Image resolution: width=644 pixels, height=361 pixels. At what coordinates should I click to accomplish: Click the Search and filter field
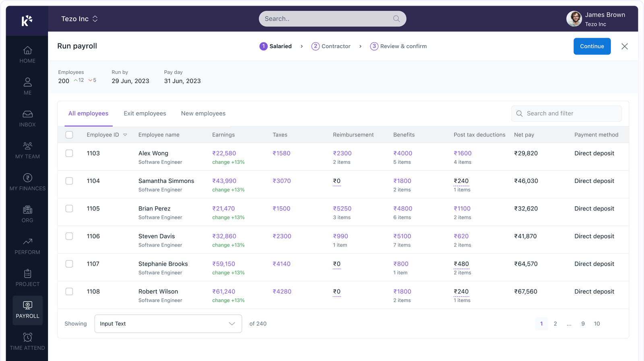pos(566,113)
